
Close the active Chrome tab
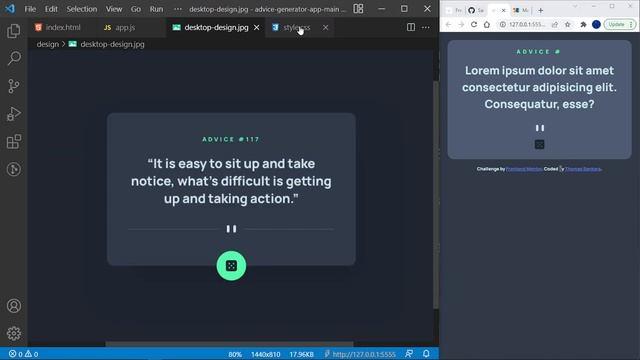(x=503, y=10)
